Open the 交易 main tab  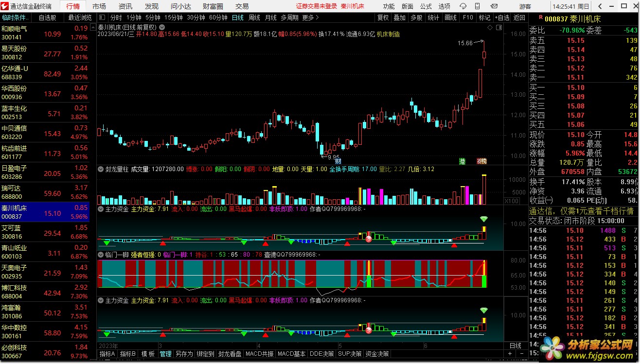(x=242, y=6)
